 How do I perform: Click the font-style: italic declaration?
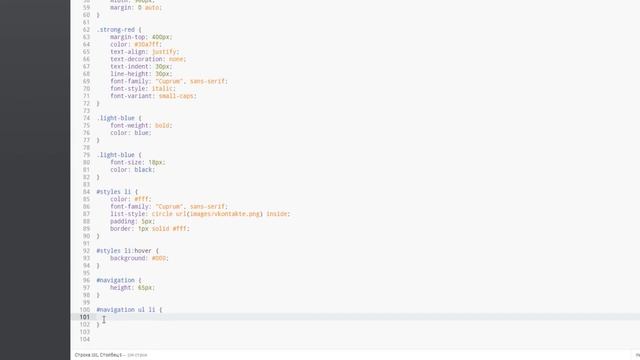coord(143,89)
